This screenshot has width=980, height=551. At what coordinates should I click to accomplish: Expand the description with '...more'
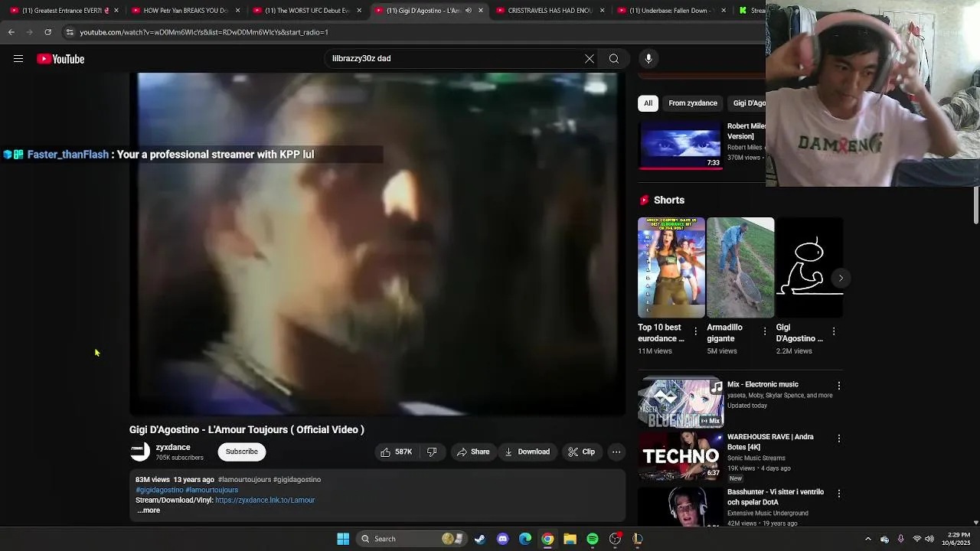[x=149, y=510]
